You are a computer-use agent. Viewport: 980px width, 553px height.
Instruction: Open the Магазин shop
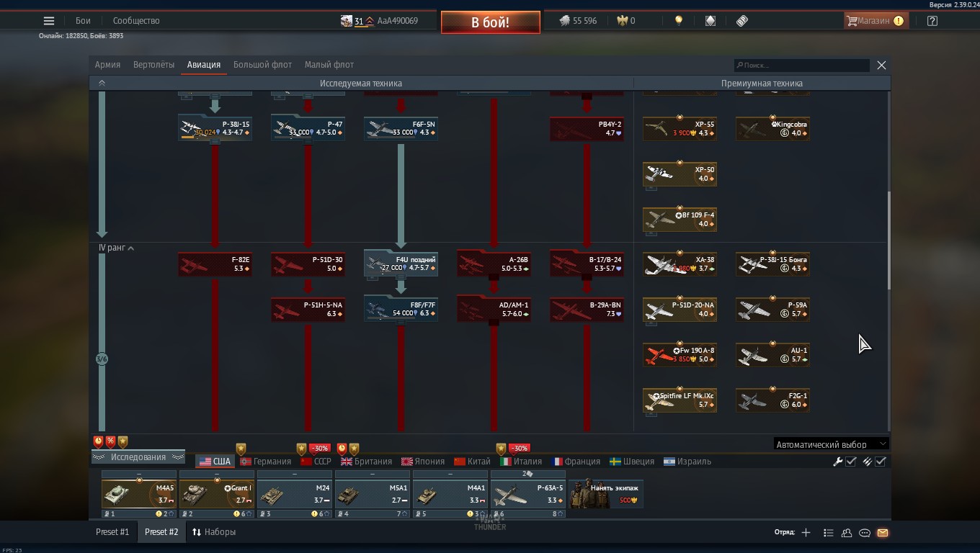pos(876,21)
